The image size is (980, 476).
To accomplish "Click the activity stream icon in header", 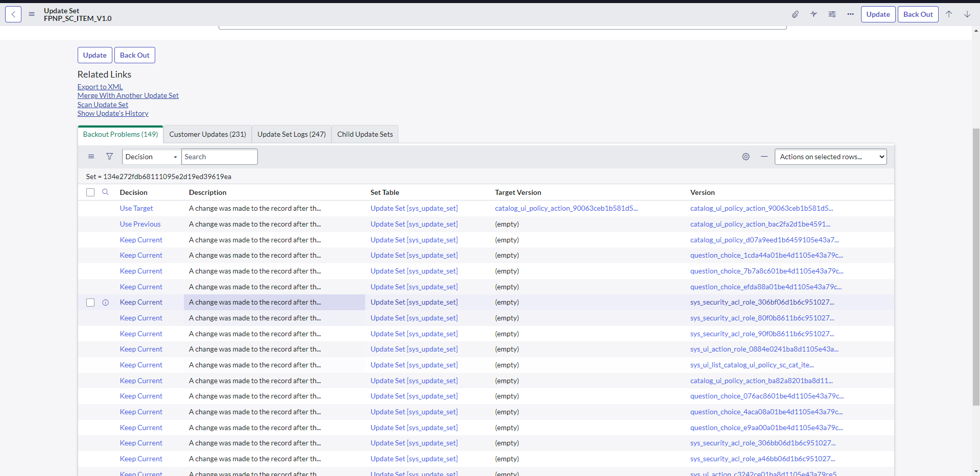I will (x=814, y=14).
